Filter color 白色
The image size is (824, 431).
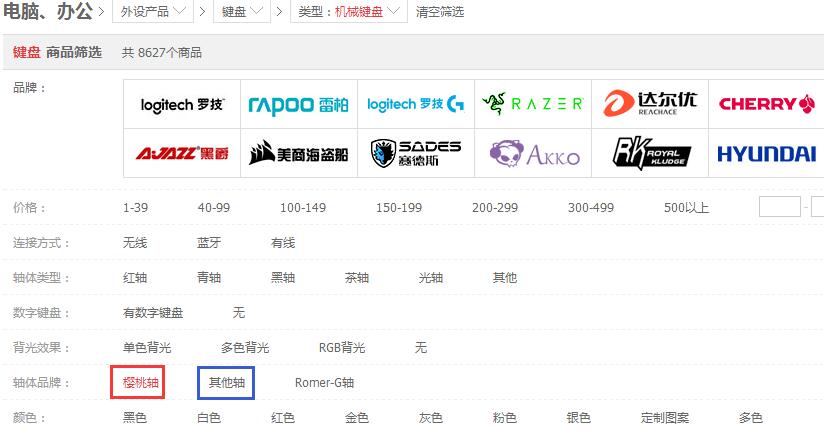coord(209,418)
